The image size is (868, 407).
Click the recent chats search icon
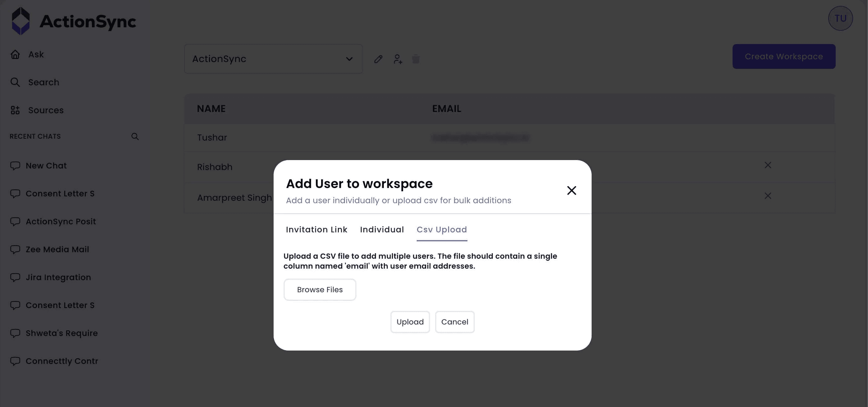135,136
